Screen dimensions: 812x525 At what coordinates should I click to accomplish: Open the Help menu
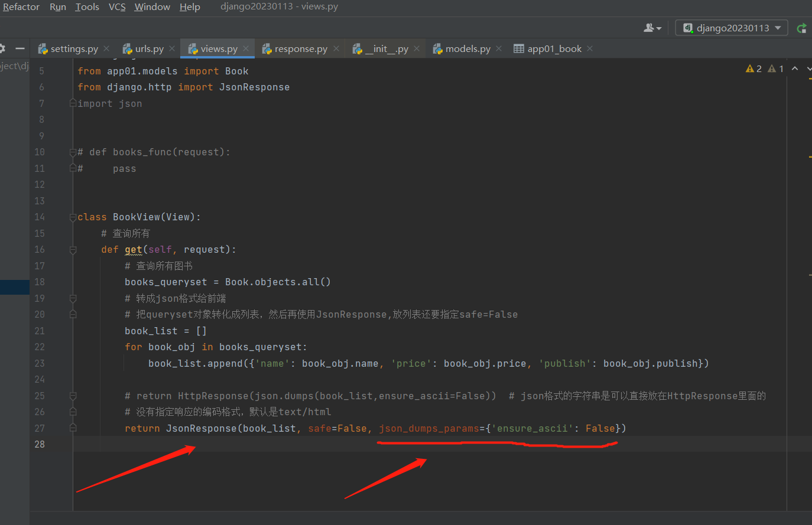tap(190, 7)
